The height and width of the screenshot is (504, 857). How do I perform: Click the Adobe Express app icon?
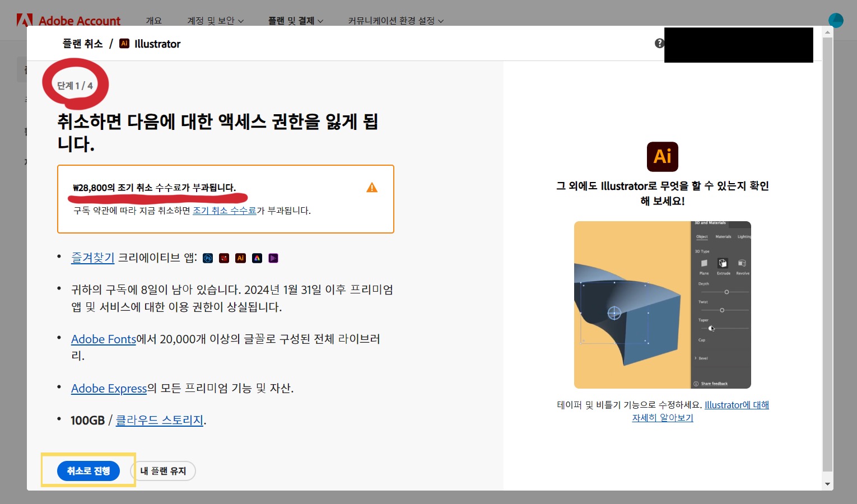(x=257, y=258)
